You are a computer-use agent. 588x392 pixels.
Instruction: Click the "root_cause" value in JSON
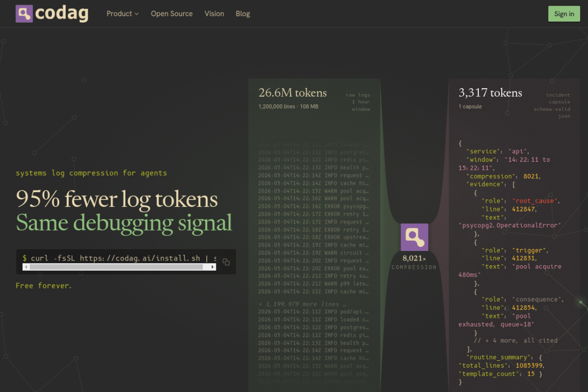pos(536,201)
